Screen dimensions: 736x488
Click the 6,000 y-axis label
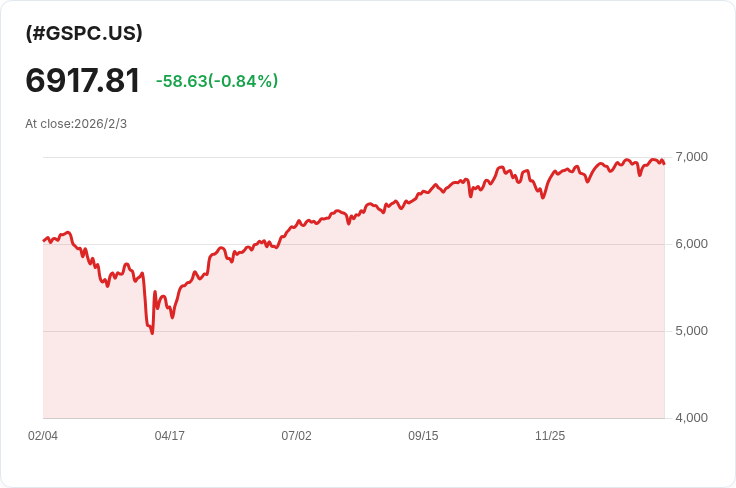click(x=691, y=244)
